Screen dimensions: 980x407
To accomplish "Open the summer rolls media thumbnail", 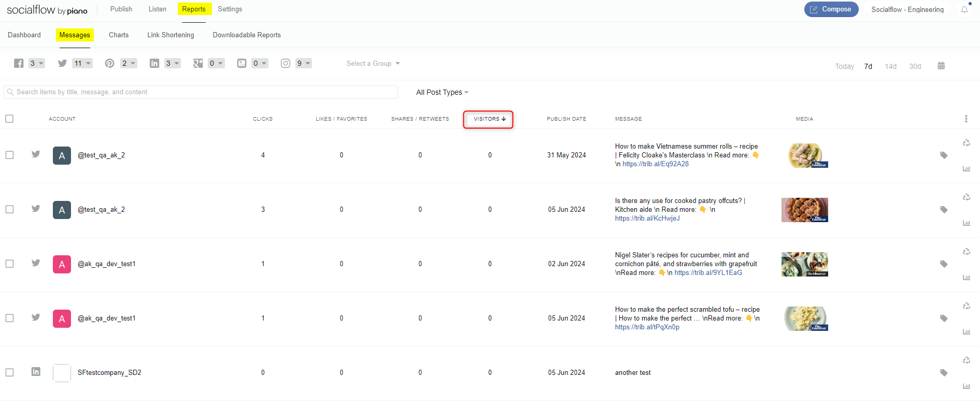I will pos(805,155).
